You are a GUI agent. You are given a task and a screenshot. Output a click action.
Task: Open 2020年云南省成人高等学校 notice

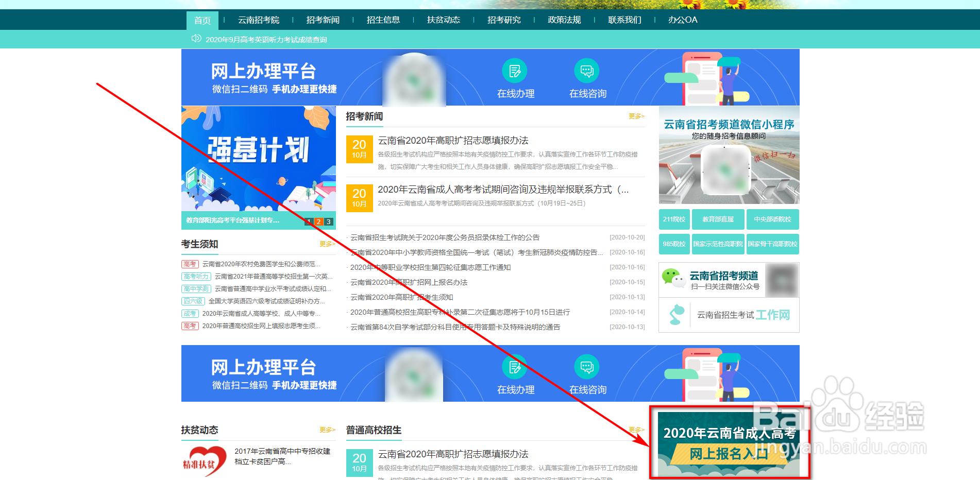(x=261, y=314)
